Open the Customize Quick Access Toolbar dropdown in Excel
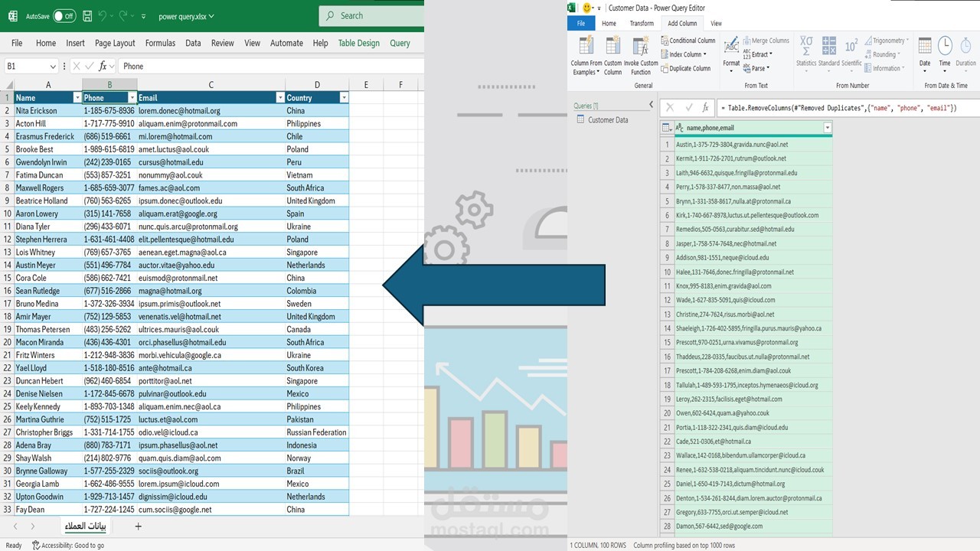Viewport: 980px width, 551px height. coord(143,16)
